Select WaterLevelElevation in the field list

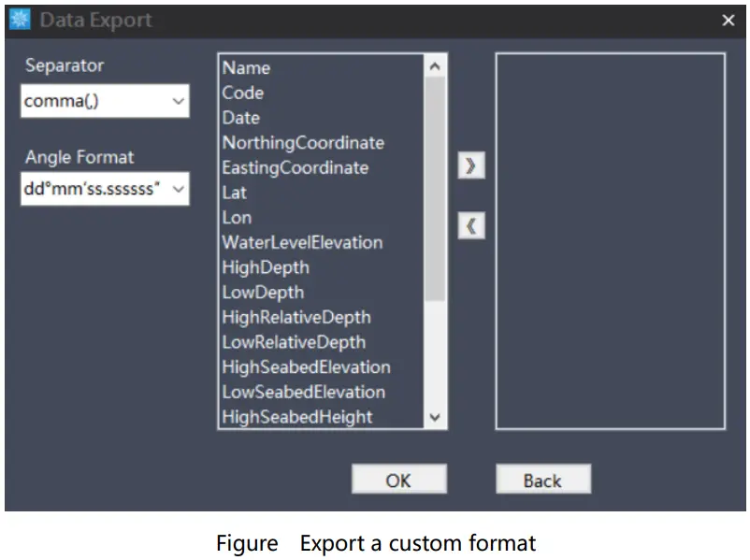301,242
